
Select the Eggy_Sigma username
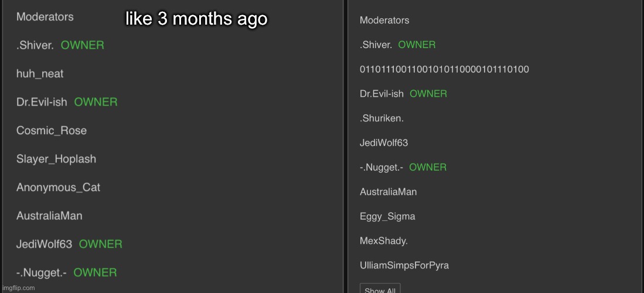387,216
